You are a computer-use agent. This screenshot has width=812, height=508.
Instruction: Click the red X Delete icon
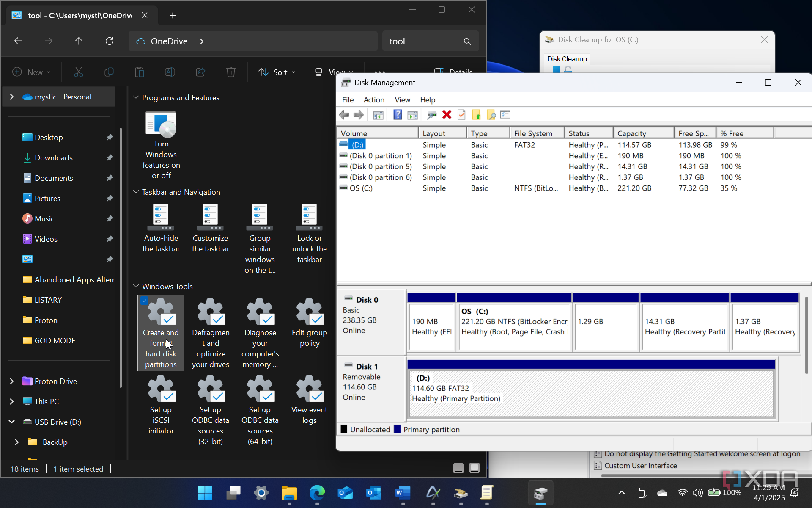pyautogui.click(x=447, y=115)
